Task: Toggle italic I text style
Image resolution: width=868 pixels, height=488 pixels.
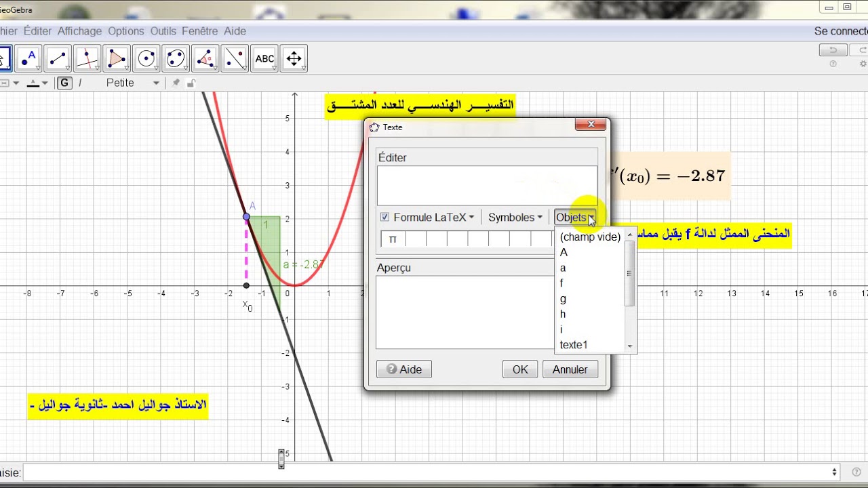Action: tap(80, 83)
